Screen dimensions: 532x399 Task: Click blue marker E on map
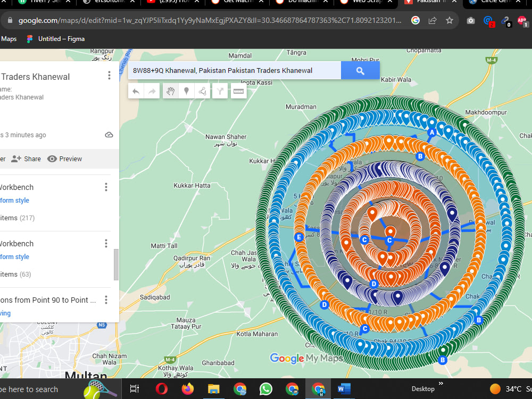[299, 237]
